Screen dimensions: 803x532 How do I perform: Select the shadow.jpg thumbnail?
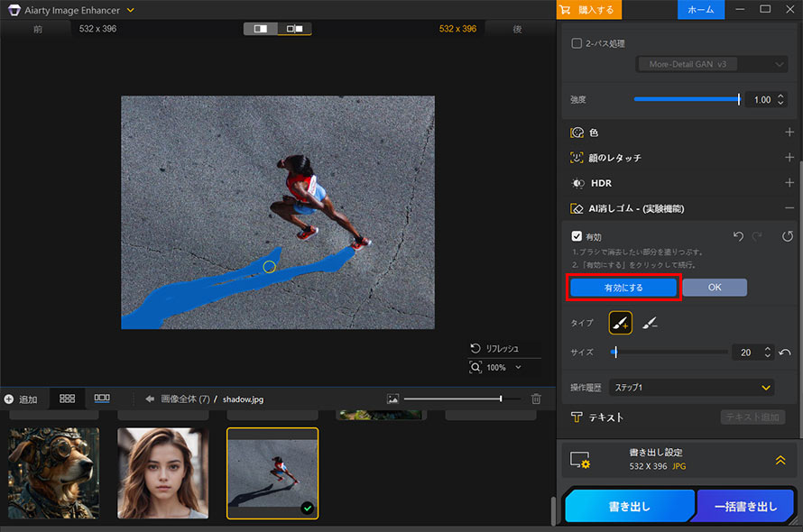pos(272,472)
